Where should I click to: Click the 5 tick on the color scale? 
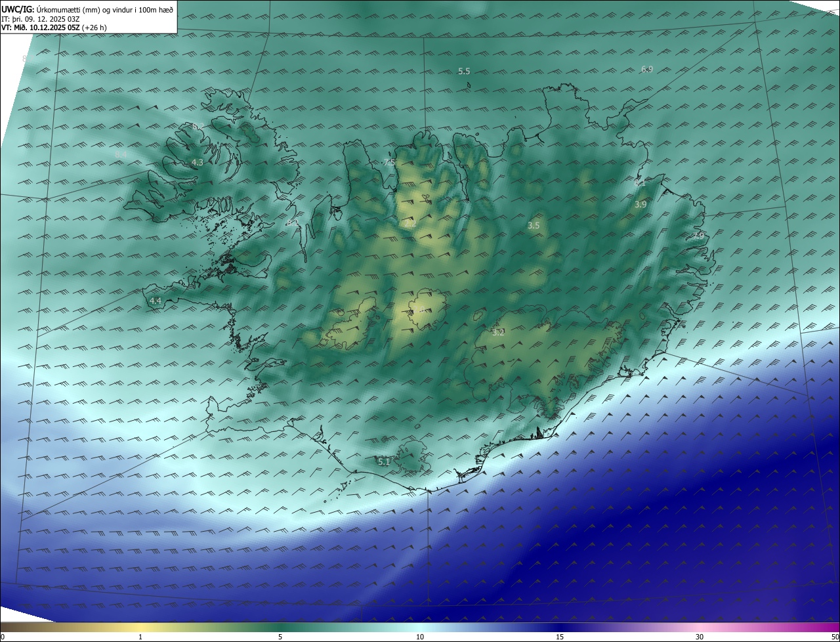pyautogui.click(x=280, y=637)
